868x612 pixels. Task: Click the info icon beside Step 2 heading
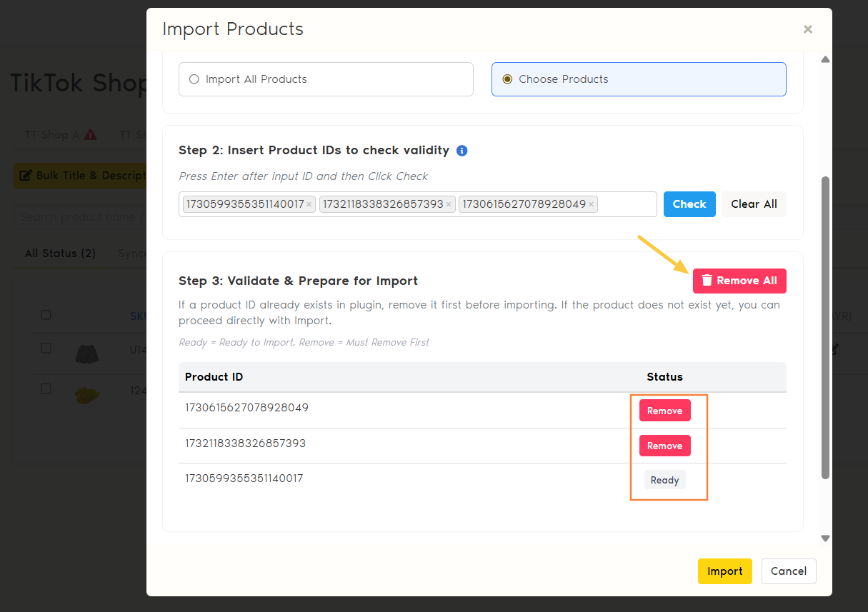tap(462, 151)
